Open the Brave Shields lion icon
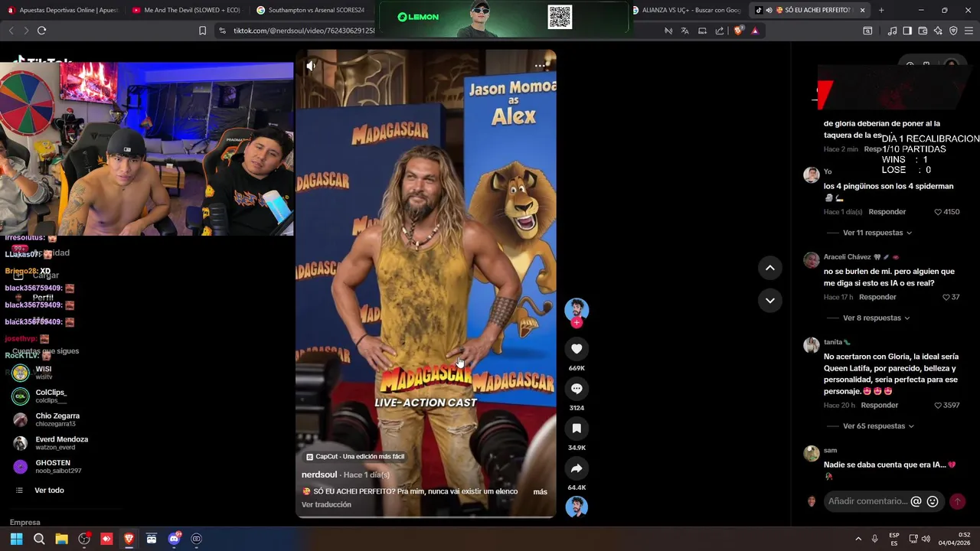The height and width of the screenshot is (551, 980). tap(739, 31)
